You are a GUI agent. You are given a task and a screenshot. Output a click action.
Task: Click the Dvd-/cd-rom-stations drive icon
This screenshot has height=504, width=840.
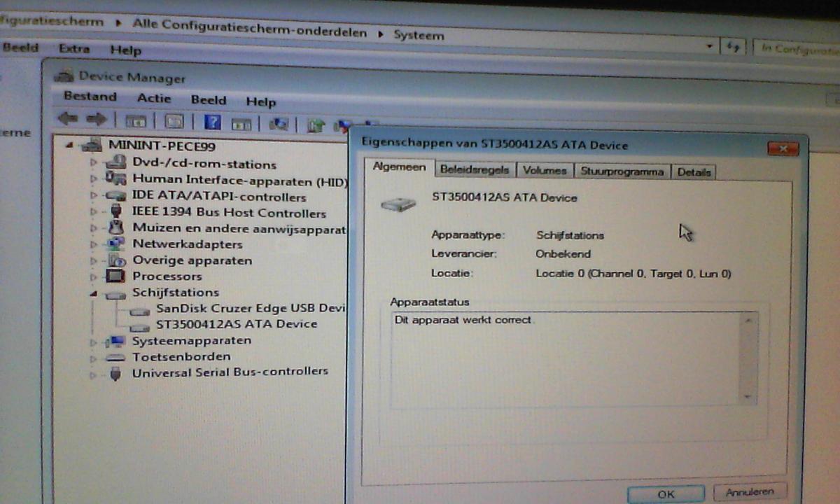(x=116, y=164)
